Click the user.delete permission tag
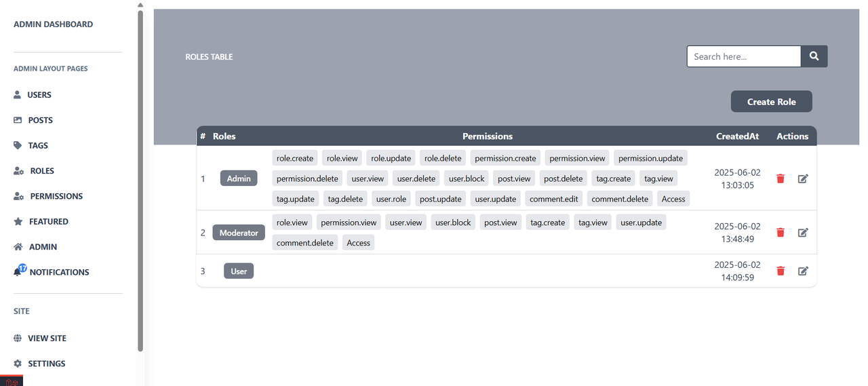Image resolution: width=868 pixels, height=386 pixels. (x=416, y=178)
